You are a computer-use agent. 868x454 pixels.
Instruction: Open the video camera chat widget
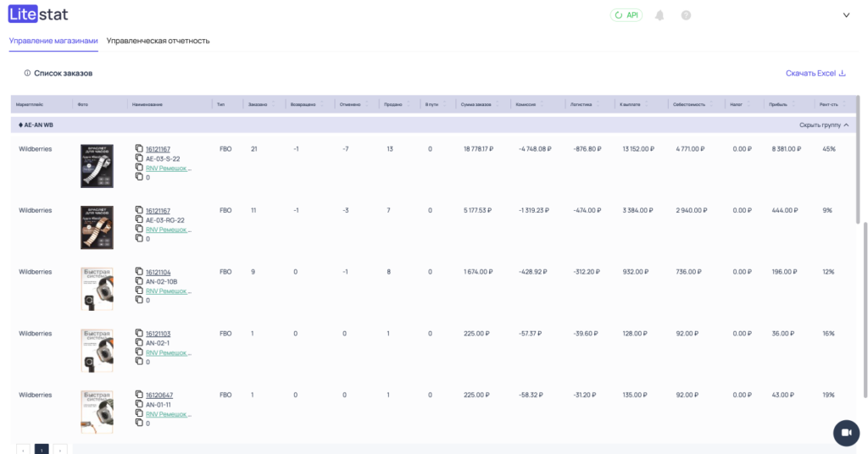[845, 432]
